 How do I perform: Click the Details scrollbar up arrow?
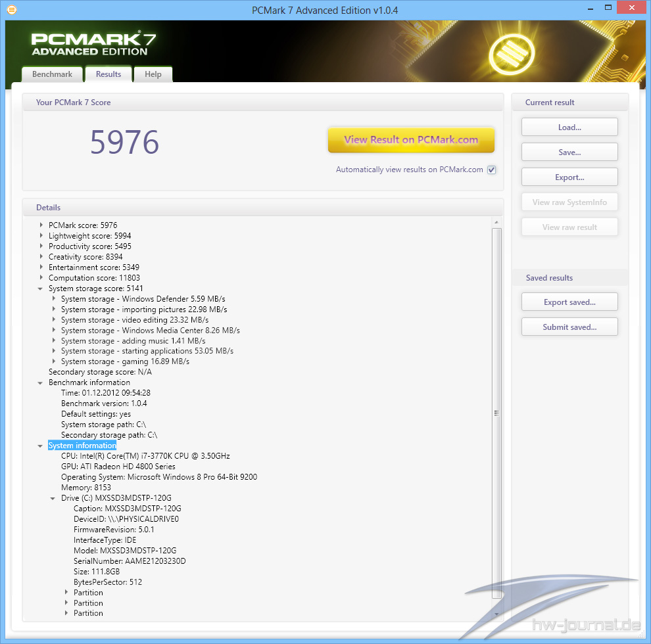pos(496,222)
